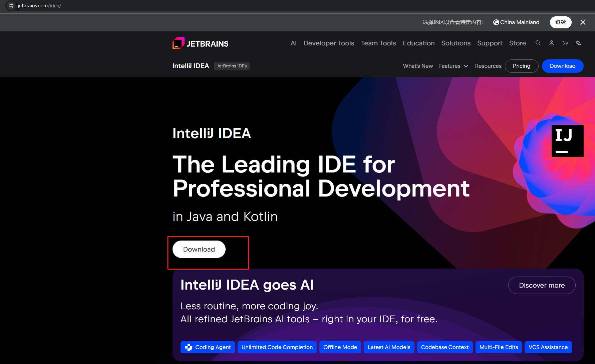
Task: Expand the Features dropdown
Action: (453, 66)
